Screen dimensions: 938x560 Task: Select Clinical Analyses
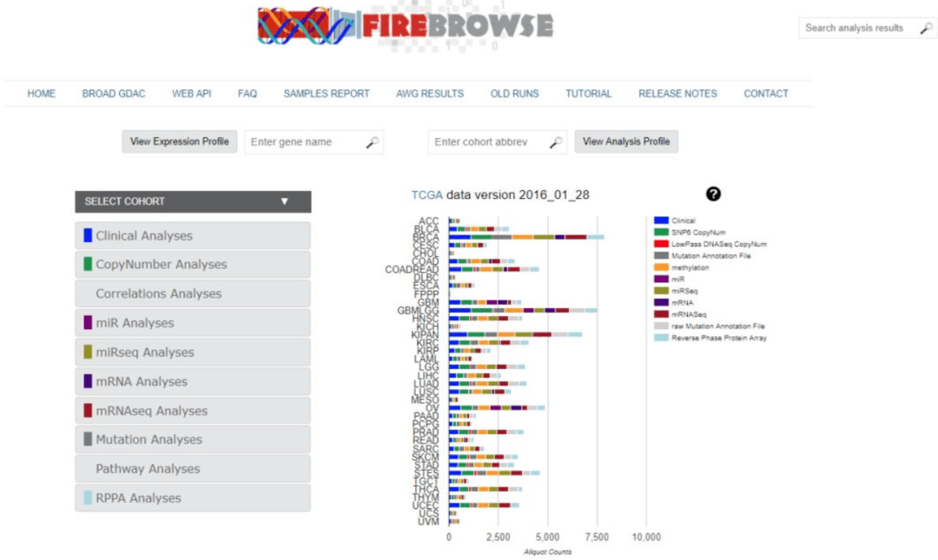[193, 236]
